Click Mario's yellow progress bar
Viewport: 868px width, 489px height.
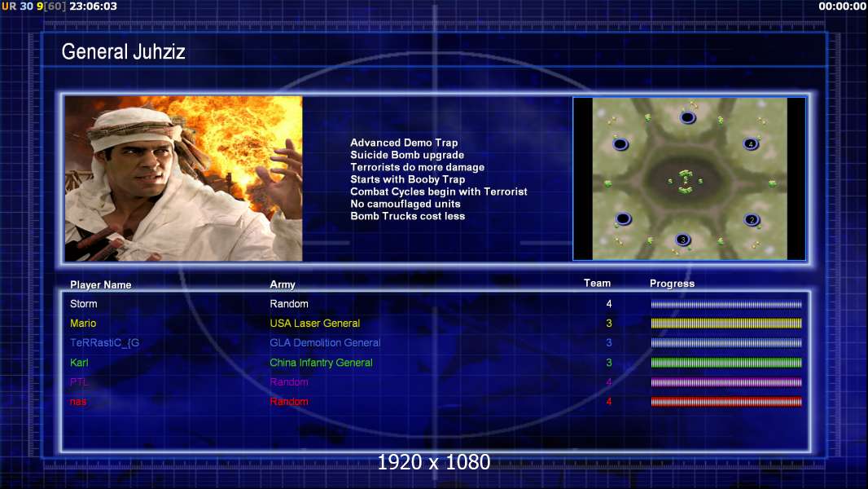(x=726, y=324)
